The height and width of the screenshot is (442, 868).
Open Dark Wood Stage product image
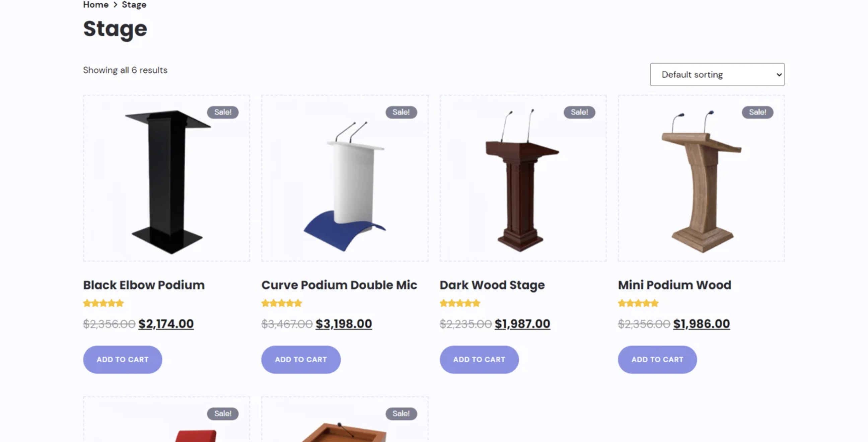pyautogui.click(x=523, y=178)
